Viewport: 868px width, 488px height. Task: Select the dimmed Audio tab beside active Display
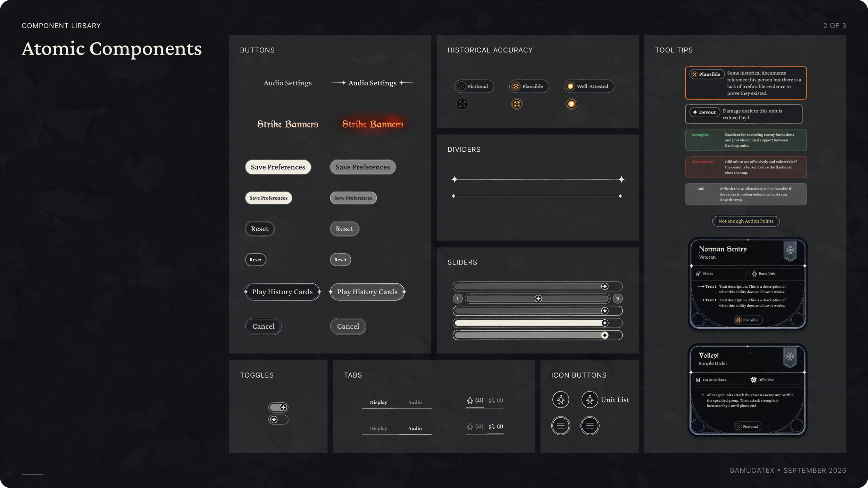[415, 403]
